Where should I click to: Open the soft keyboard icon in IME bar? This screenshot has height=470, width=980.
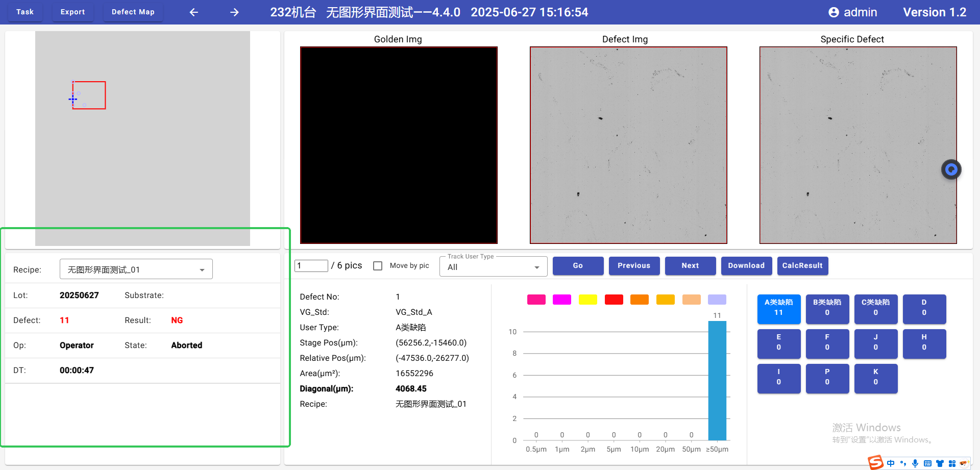(927, 463)
